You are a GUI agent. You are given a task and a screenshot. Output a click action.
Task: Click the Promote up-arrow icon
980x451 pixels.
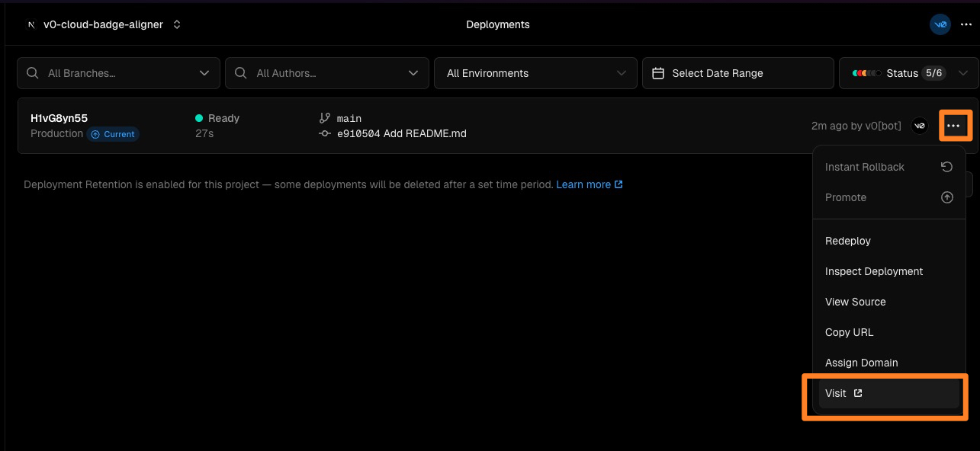pyautogui.click(x=946, y=197)
